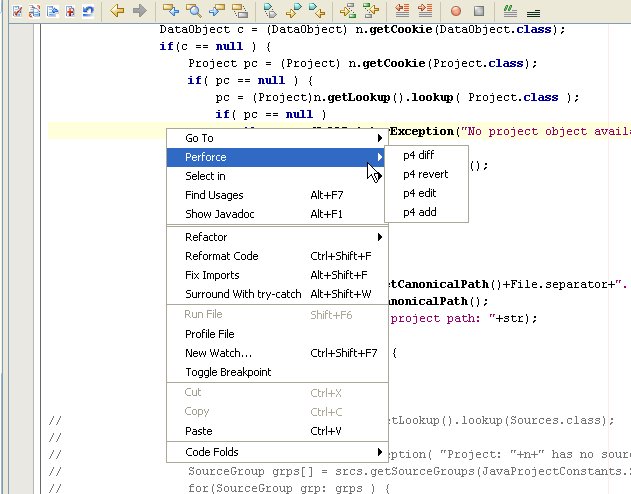Choose Show Javadoc from the context menu

[277, 214]
